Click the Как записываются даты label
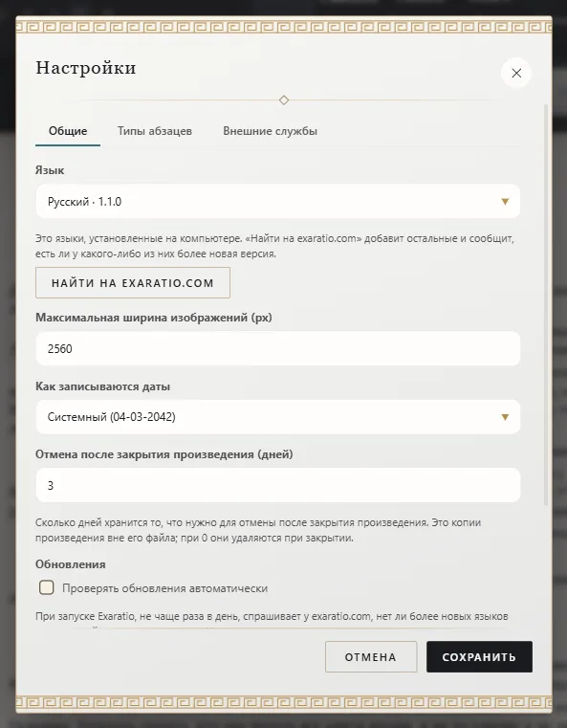This screenshot has height=728, width=567. click(102, 386)
